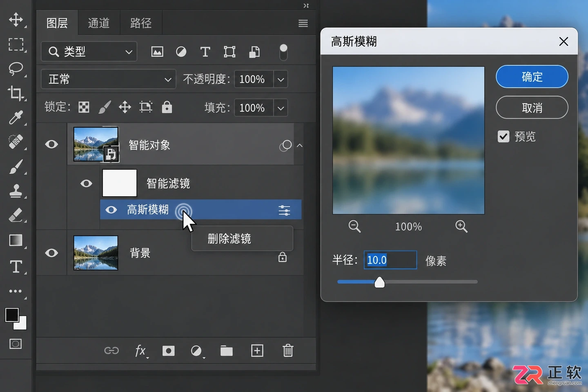
Task: Open the more tools ellipsis
Action: 16,291
